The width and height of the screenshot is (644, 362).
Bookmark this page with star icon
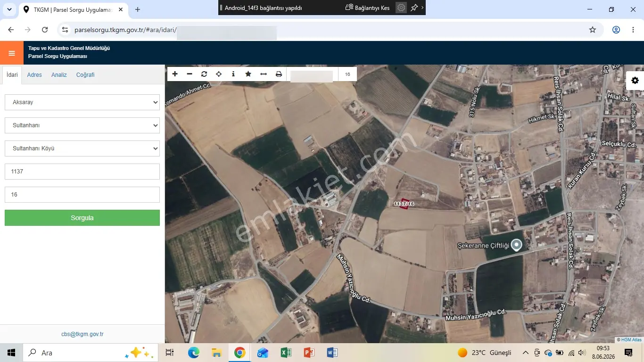coord(593,30)
